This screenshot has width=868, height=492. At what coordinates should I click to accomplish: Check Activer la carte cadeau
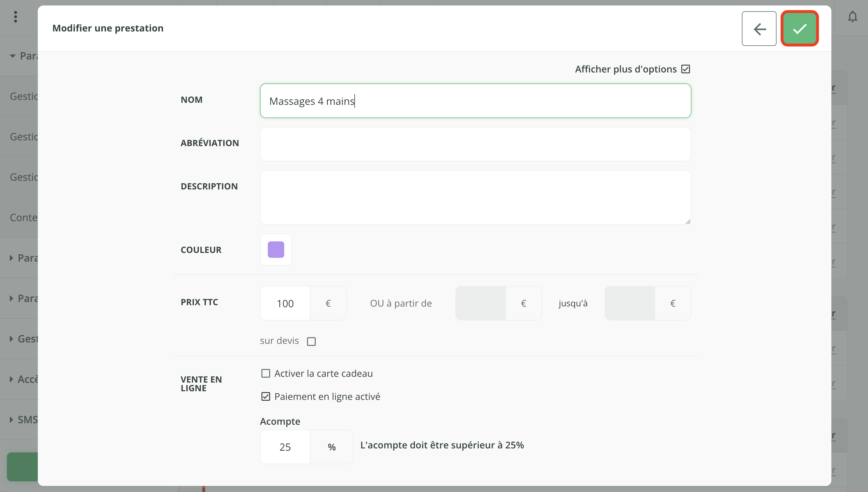[266, 373]
